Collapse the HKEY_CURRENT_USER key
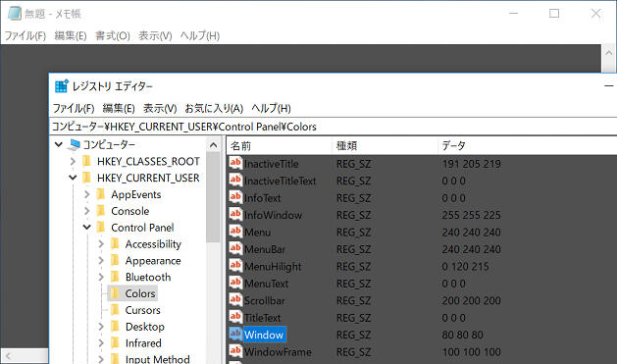 point(73,178)
